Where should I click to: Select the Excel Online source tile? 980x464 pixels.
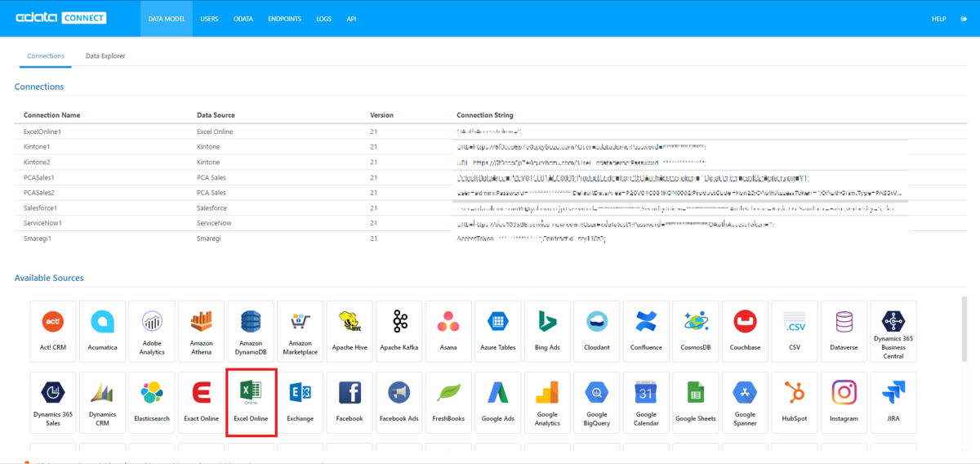[x=251, y=403]
